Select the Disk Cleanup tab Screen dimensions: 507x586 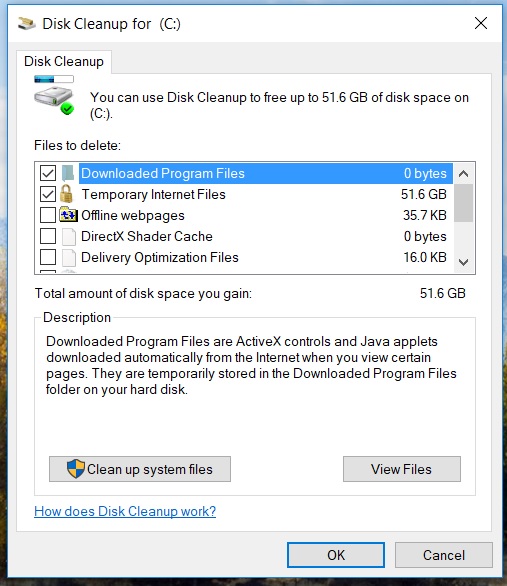point(64,62)
